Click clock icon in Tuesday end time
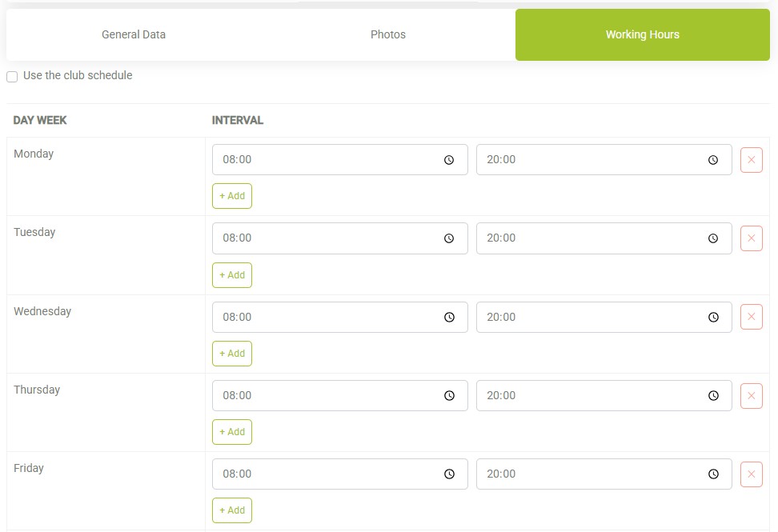This screenshot has height=532, width=778. point(713,238)
